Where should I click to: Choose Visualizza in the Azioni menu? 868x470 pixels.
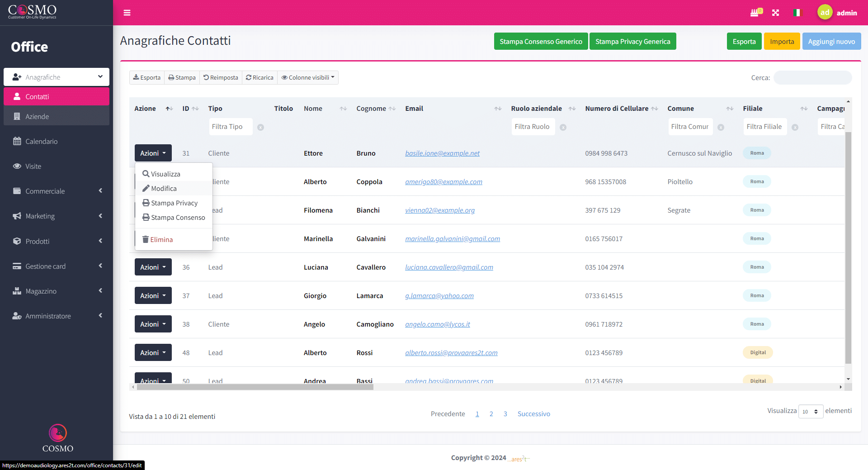pos(174,174)
